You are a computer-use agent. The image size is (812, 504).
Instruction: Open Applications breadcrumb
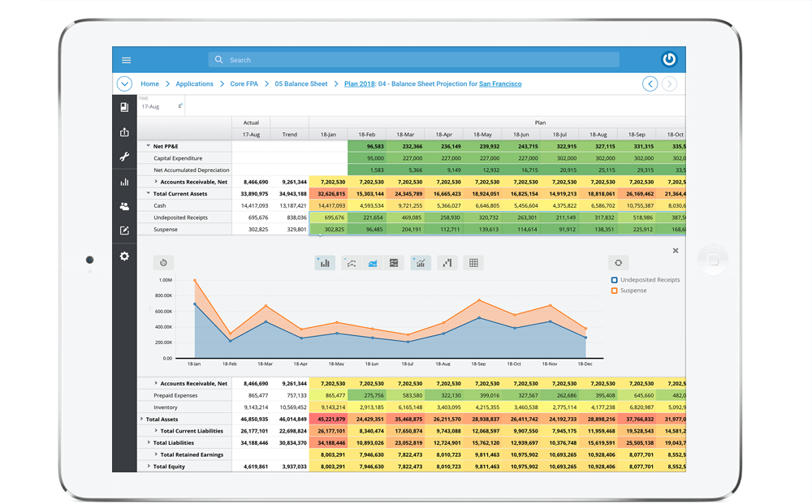194,84
